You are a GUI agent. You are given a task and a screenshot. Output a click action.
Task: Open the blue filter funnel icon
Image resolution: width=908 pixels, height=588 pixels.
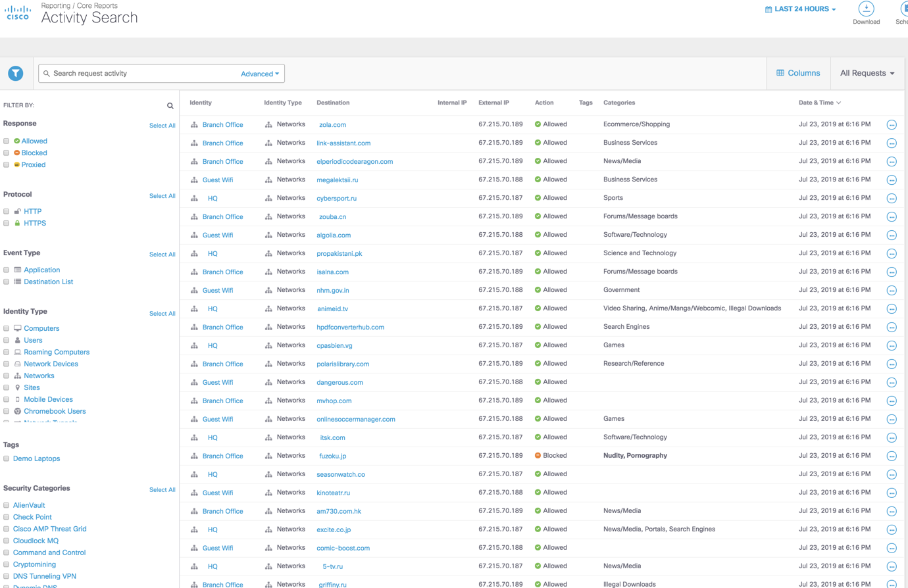(x=16, y=74)
